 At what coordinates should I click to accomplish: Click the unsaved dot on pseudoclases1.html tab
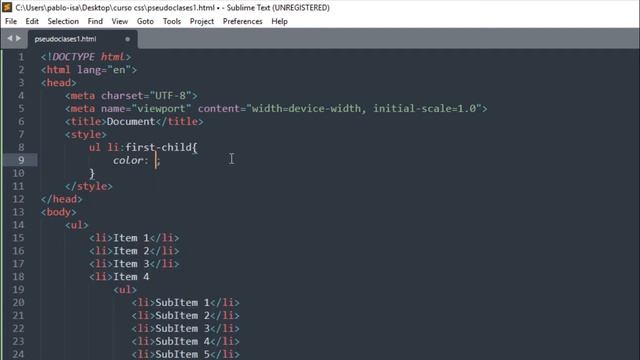[x=127, y=39]
